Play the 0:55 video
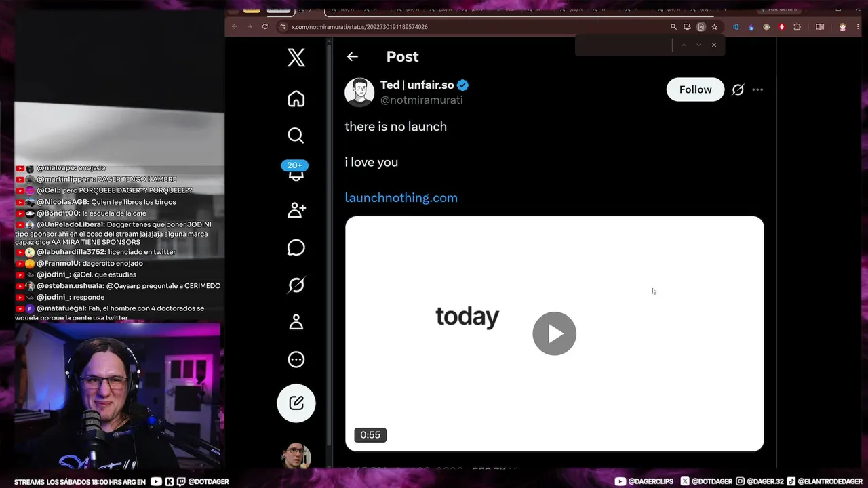This screenshot has width=868, height=488. [x=554, y=333]
